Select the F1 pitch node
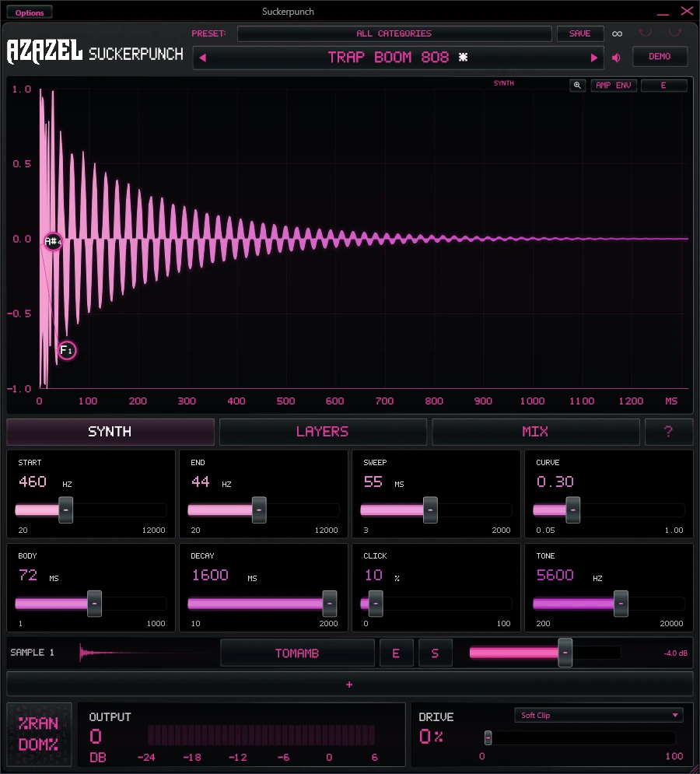 pos(67,351)
